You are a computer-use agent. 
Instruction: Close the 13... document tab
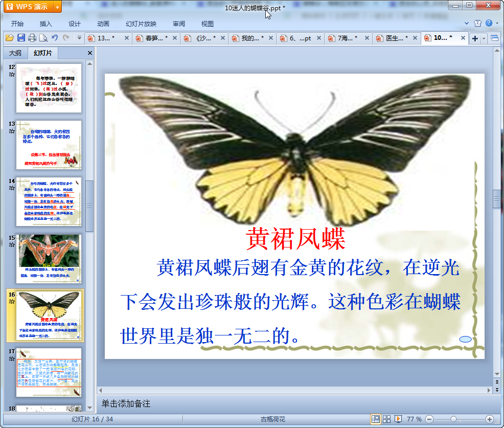(x=127, y=38)
